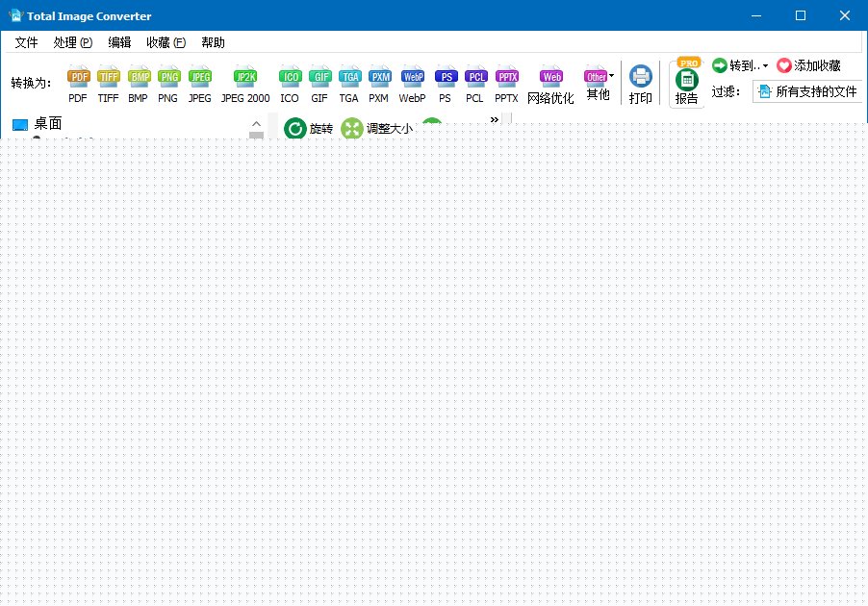Viewport: 868px width, 606px height.
Task: Click the PNG conversion icon
Action: [x=167, y=84]
